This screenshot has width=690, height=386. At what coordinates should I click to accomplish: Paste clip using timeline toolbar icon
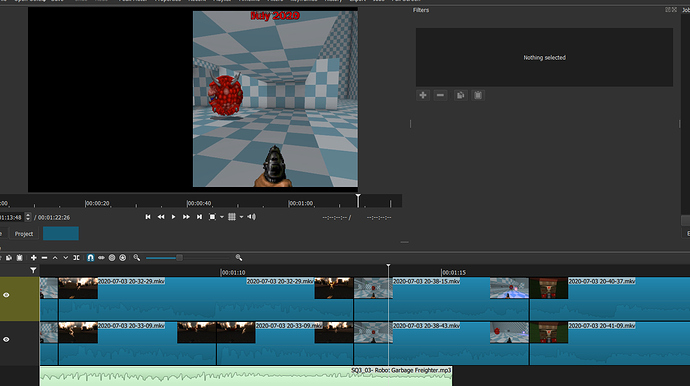tap(19, 258)
